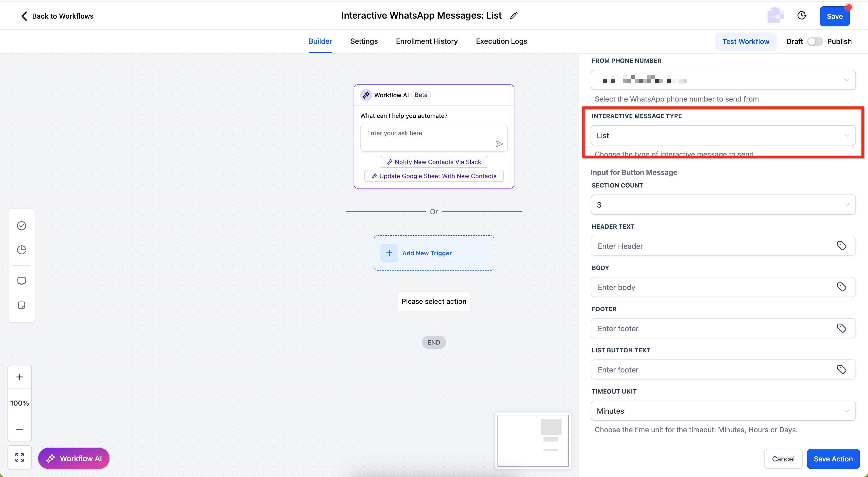Click the sticky note icon in left toolbar
Image resolution: width=868 pixels, height=477 pixels.
22,305
